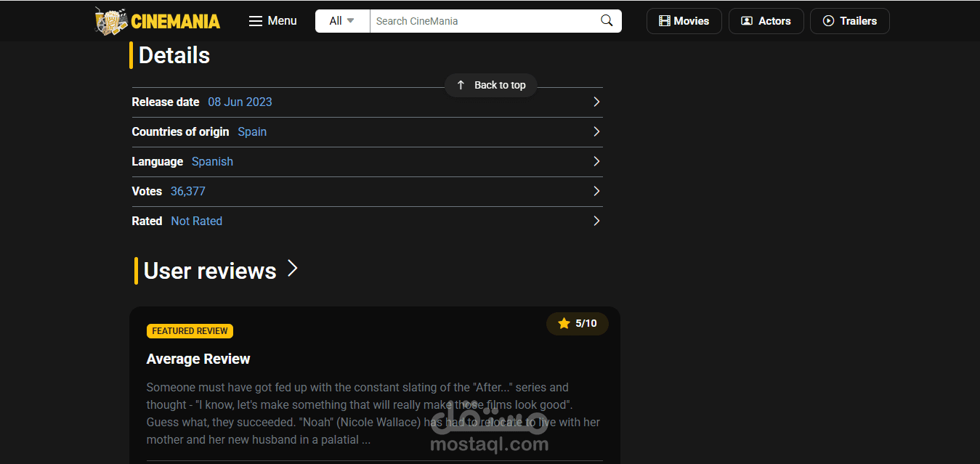Open the CineMania logo home link
Image resolution: width=980 pixels, height=464 pixels.
pyautogui.click(x=158, y=21)
